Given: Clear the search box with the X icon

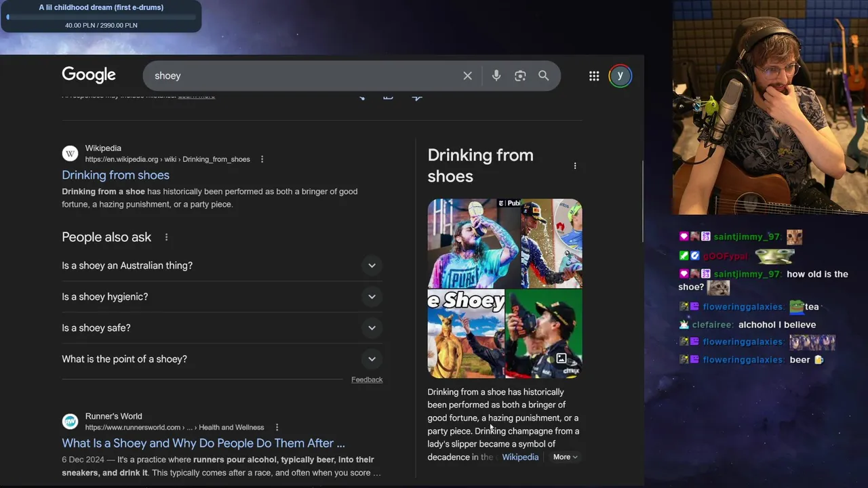Looking at the screenshot, I should pyautogui.click(x=467, y=76).
